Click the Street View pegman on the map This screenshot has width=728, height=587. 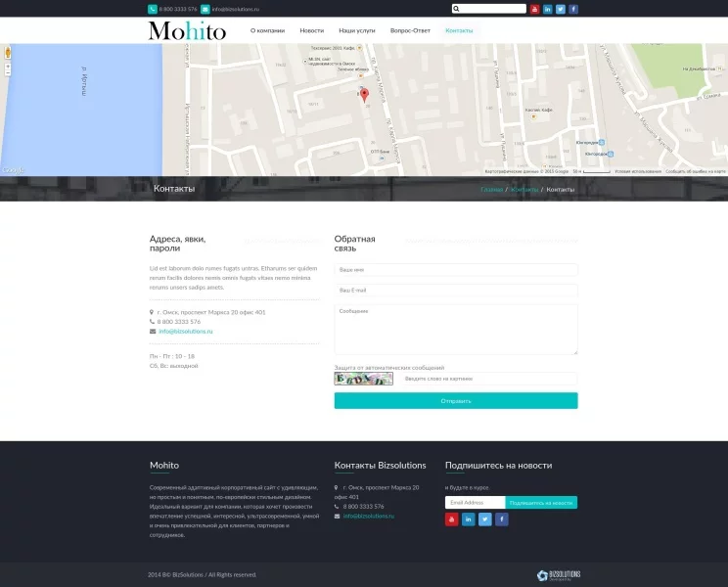8,51
